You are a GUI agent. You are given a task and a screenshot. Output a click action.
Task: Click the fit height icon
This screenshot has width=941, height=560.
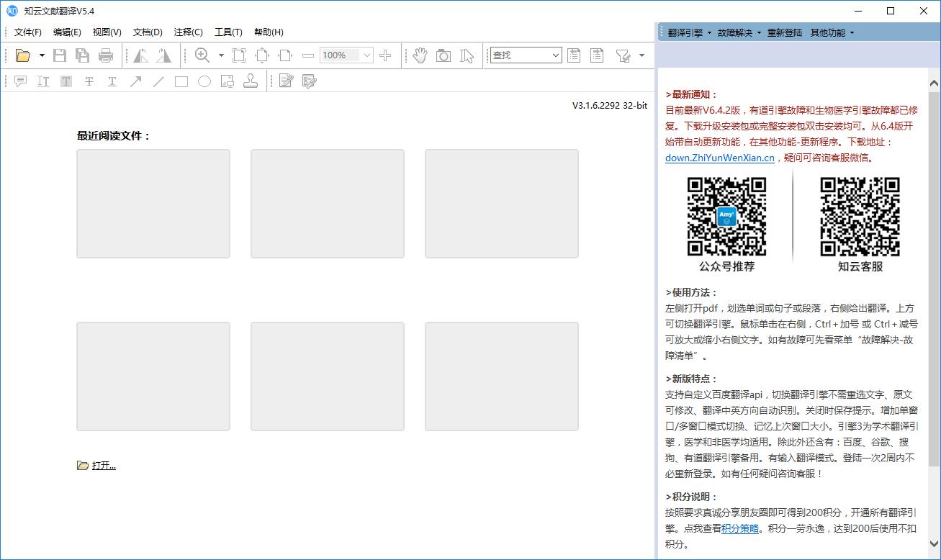[262, 55]
